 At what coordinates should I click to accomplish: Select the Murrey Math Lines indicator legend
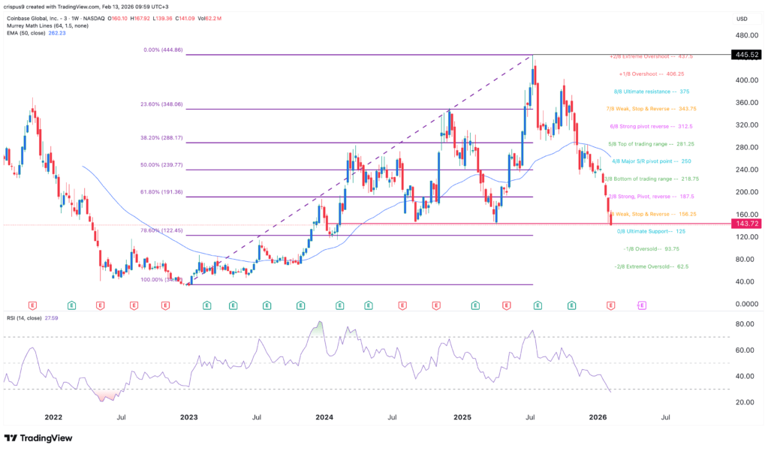48,26
